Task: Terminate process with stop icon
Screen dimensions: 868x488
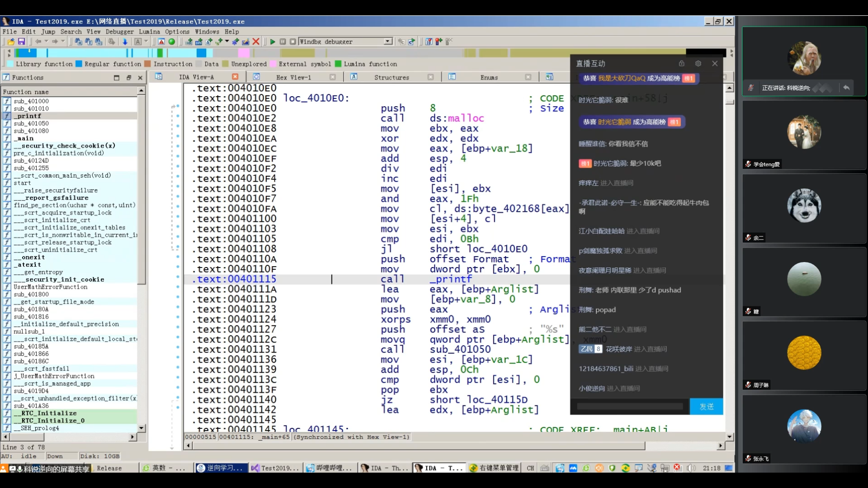Action: point(292,42)
